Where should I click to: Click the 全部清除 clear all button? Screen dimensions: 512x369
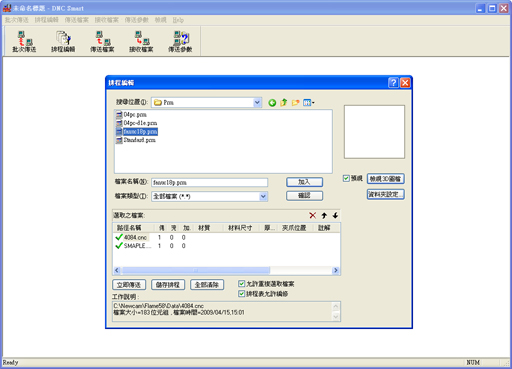(207, 285)
